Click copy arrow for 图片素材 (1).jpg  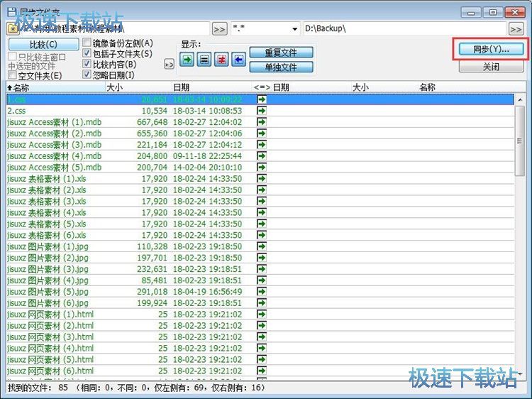pyautogui.click(x=262, y=246)
